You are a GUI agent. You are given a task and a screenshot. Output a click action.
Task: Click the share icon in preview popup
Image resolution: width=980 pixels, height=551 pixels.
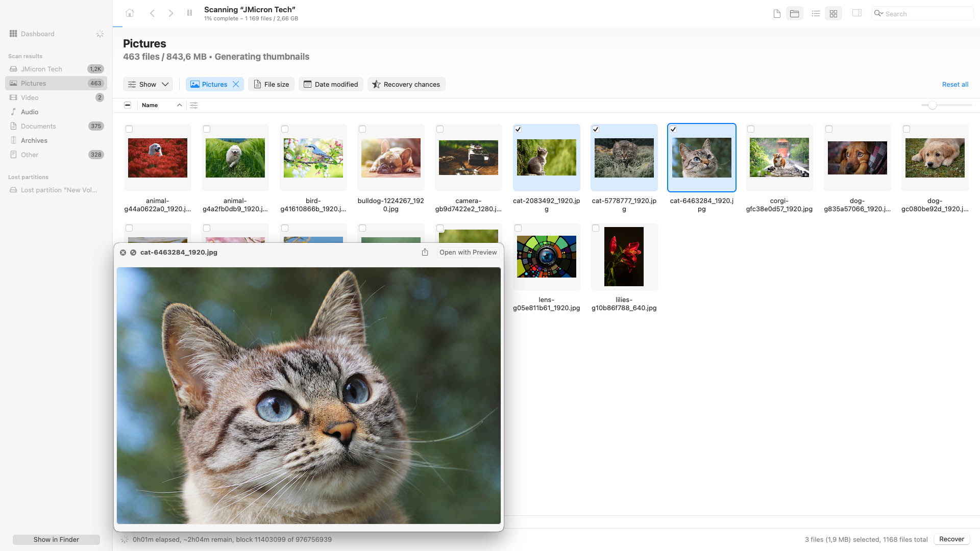point(425,252)
